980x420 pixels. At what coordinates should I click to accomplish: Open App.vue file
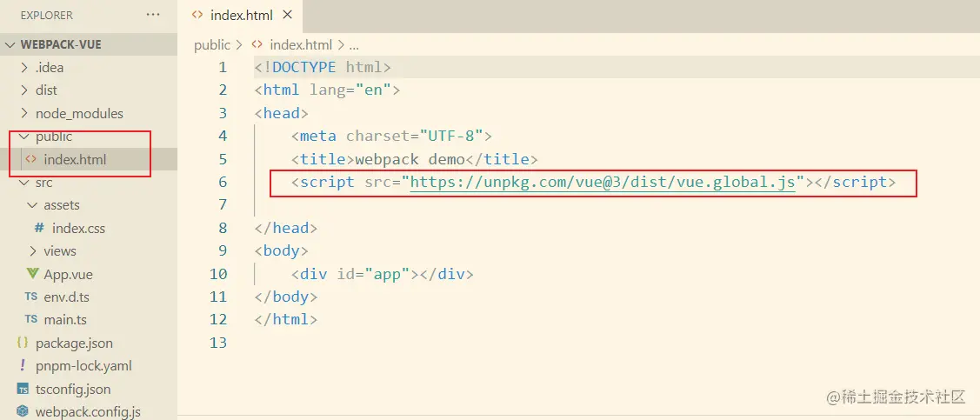click(x=89, y=274)
